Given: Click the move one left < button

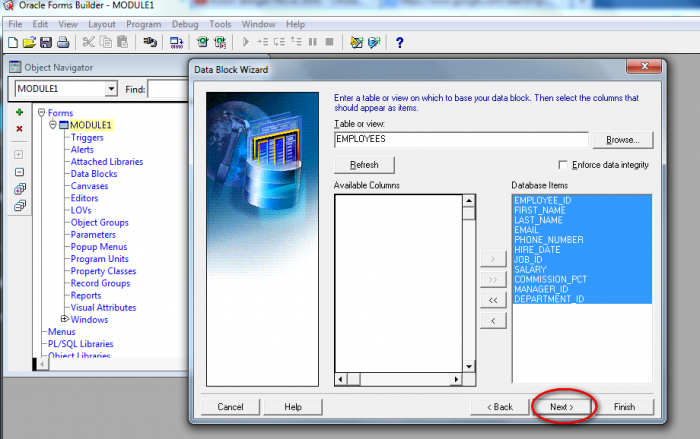Looking at the screenshot, I should pos(493,321).
